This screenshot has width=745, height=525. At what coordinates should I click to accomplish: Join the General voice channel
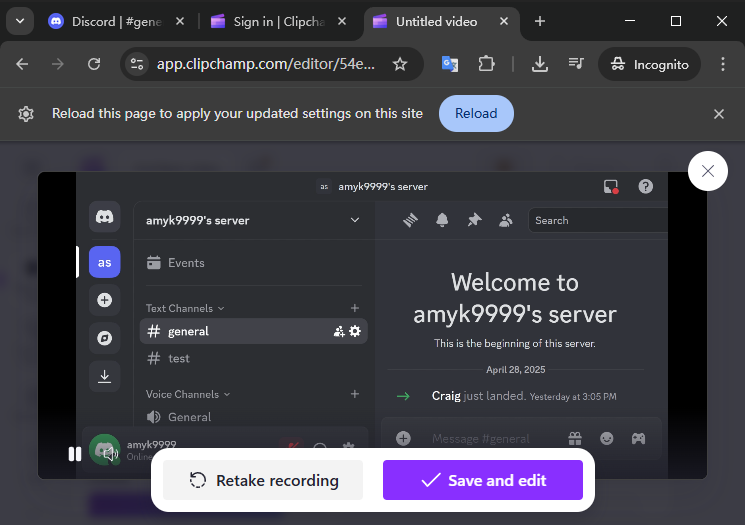click(x=254, y=417)
